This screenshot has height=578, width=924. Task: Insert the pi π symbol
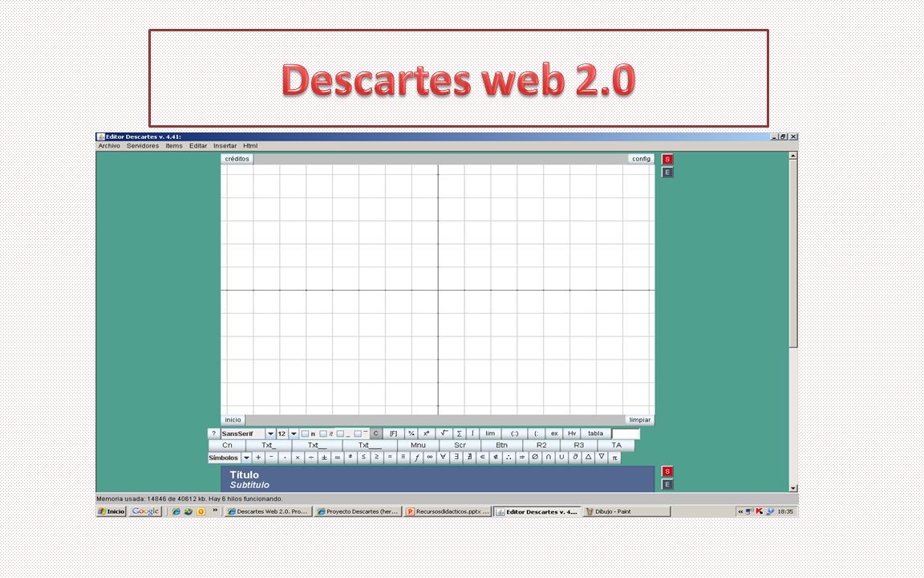click(614, 457)
